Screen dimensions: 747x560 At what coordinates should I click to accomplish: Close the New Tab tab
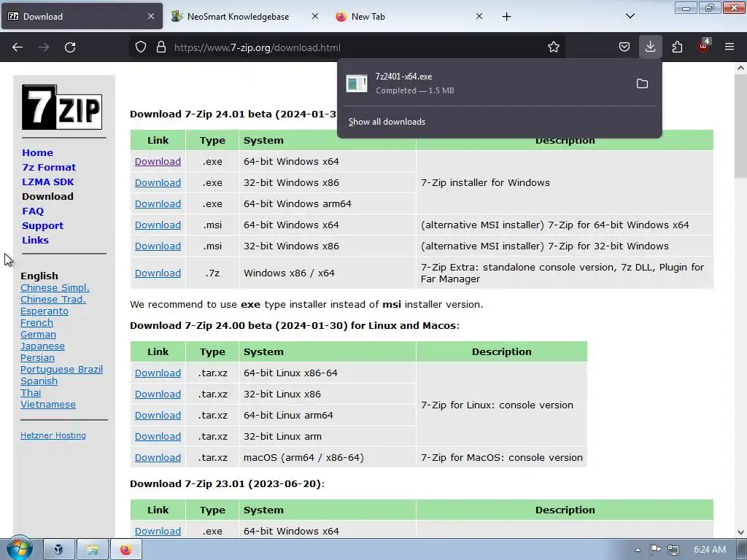click(x=479, y=16)
